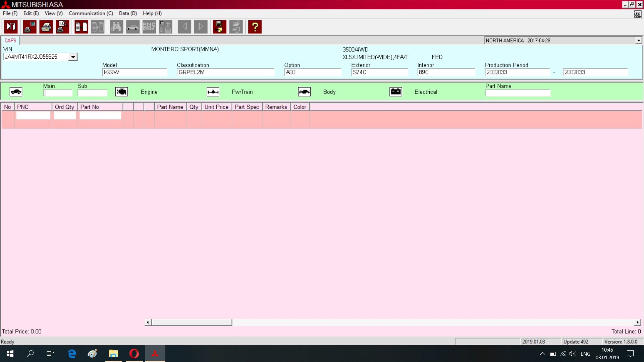
Task: Click the Electrical battery icon
Action: click(x=396, y=92)
